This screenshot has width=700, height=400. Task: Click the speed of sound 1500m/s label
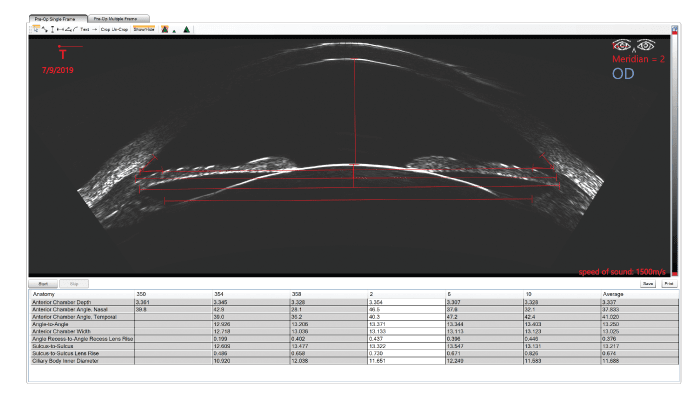622,271
